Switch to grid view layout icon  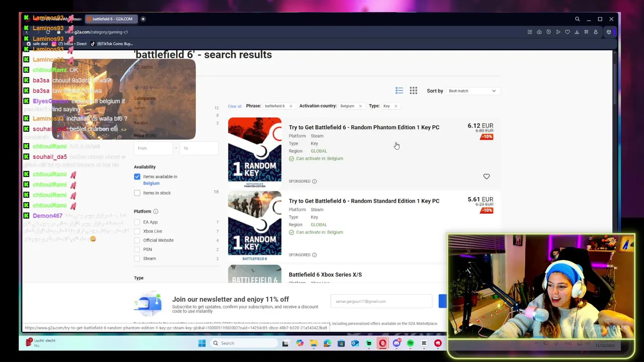[x=413, y=90]
